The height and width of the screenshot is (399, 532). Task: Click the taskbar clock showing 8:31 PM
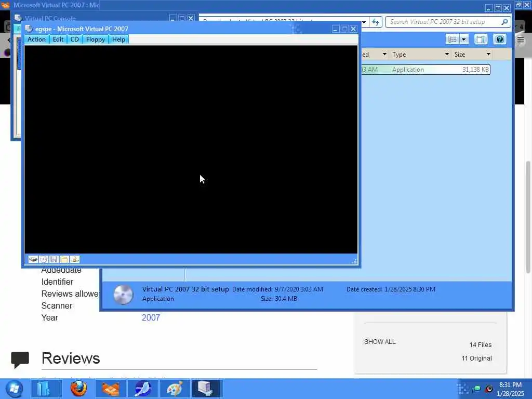click(510, 389)
